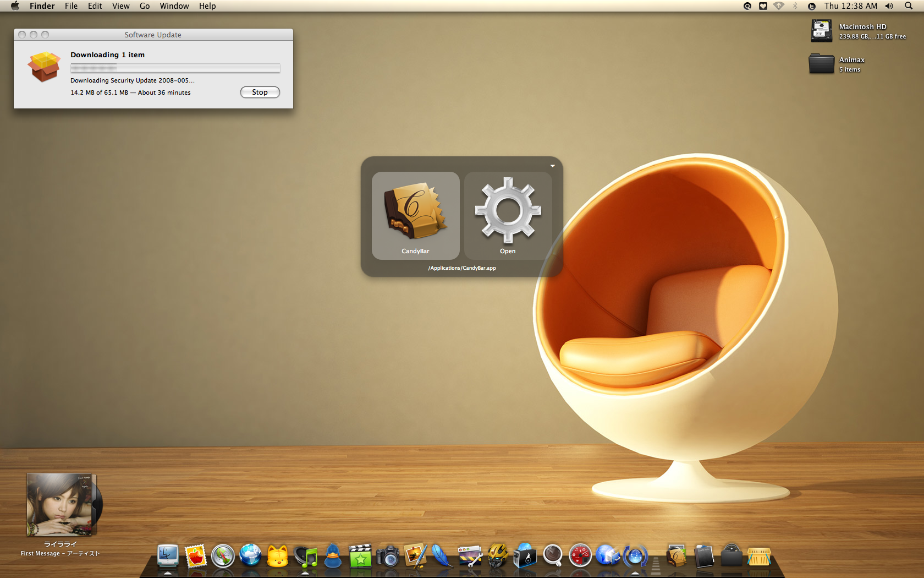This screenshot has height=578, width=924.
Task: Click the blue globe icon in Dock
Action: (x=250, y=555)
